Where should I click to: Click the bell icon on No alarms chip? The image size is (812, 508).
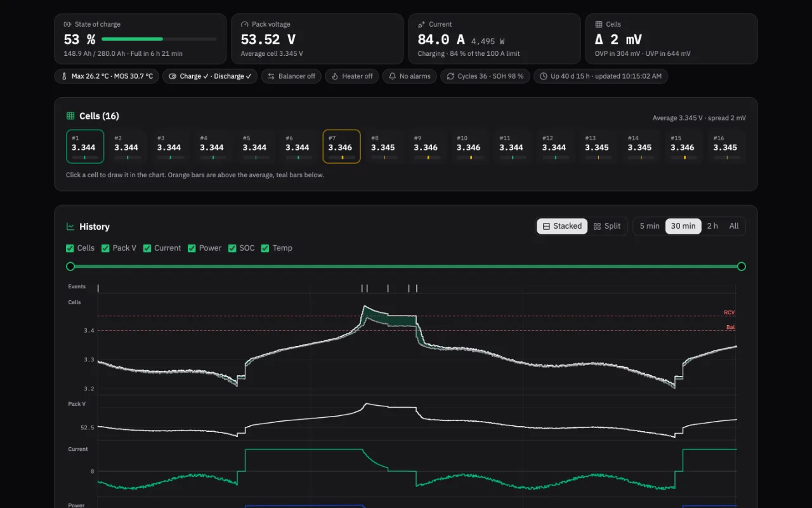(x=393, y=76)
